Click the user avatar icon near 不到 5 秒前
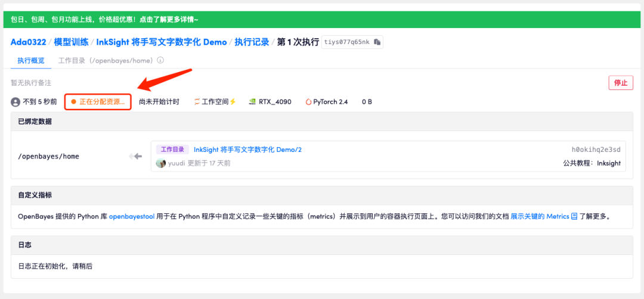 pos(16,102)
